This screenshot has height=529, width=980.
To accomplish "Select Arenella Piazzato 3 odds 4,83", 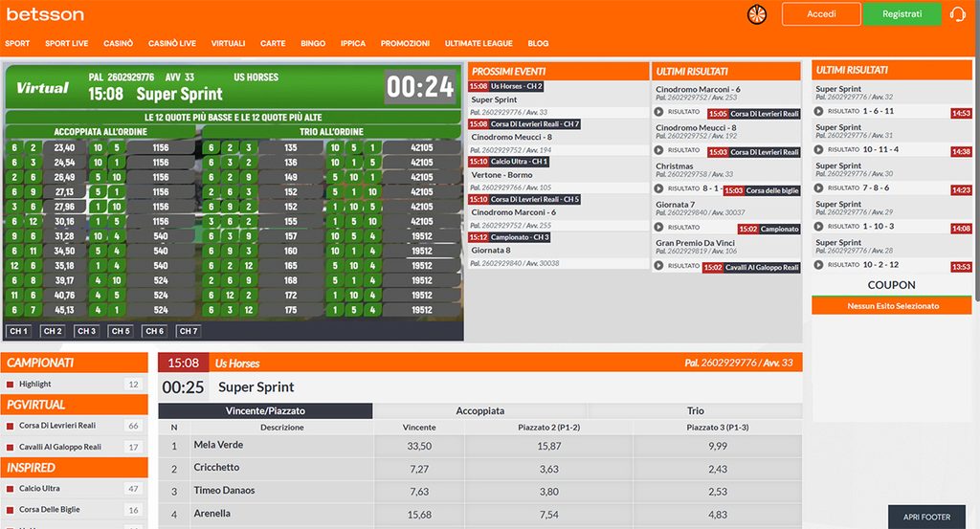I will pos(718,516).
